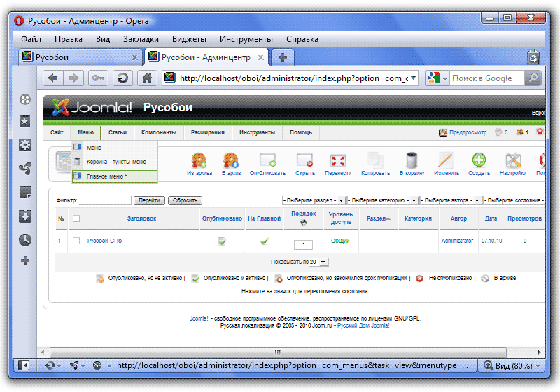
Task: Open the 'Русобои СПб' article link
Action: [104, 241]
